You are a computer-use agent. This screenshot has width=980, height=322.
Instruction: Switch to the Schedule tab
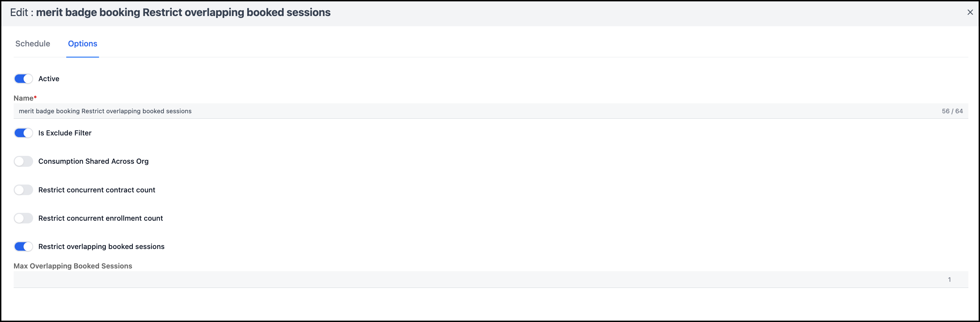tap(33, 44)
